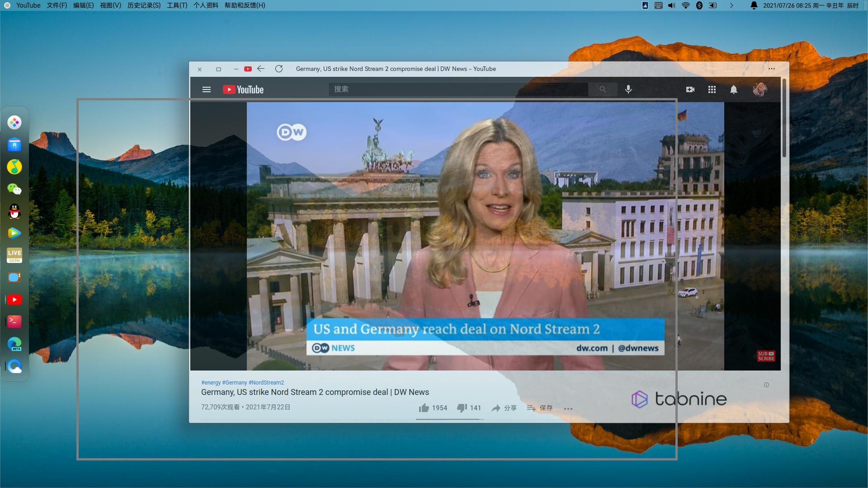Dislike the video with thumbs down
Viewport: 868px width, 488px height.
click(462, 408)
